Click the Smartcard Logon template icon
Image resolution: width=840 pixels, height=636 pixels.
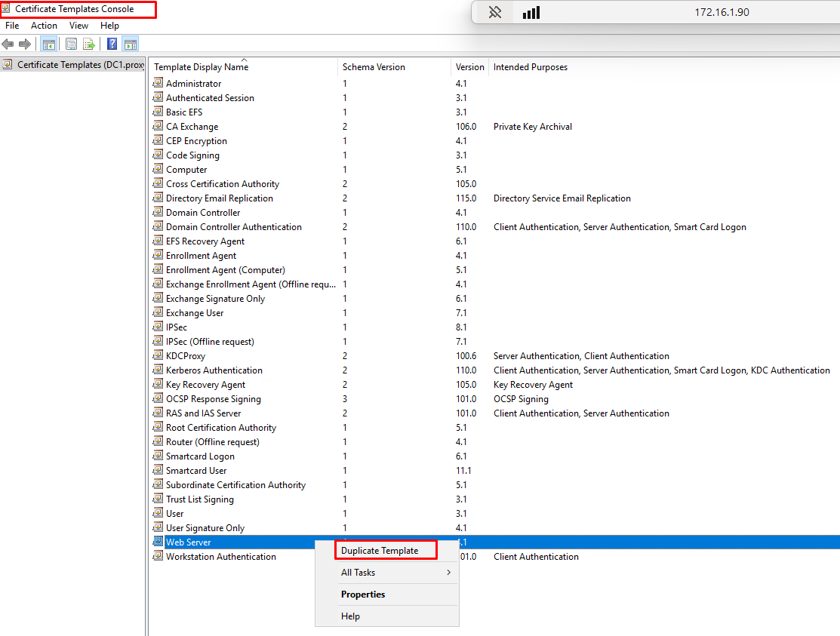(x=158, y=456)
